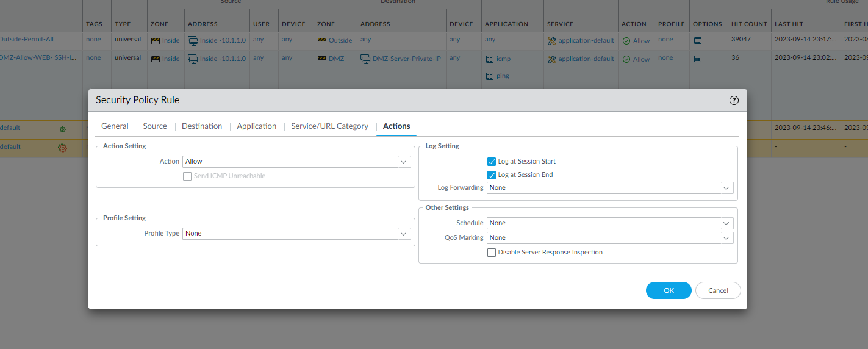The height and width of the screenshot is (349, 868).
Task: Click the red gear icon on second default rule
Action: click(x=62, y=147)
